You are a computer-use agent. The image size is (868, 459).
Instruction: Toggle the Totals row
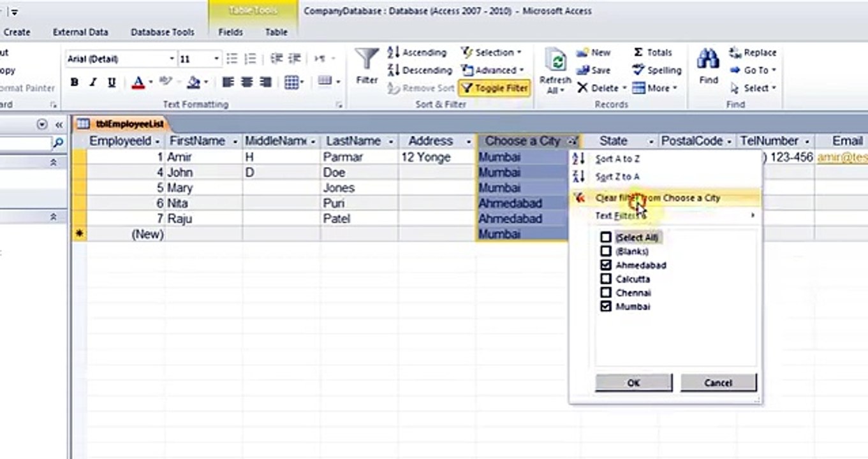point(652,52)
